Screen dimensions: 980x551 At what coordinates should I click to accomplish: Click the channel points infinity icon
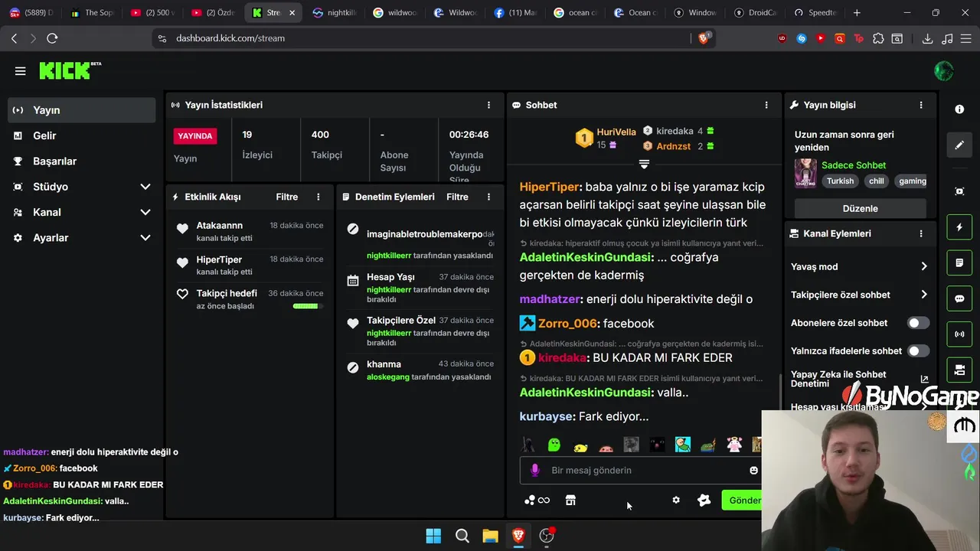coord(537,500)
